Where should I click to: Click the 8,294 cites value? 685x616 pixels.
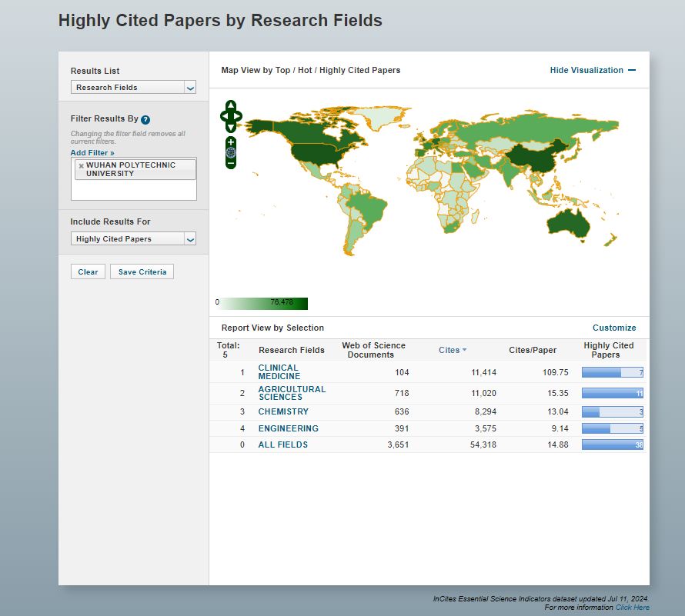(x=486, y=411)
